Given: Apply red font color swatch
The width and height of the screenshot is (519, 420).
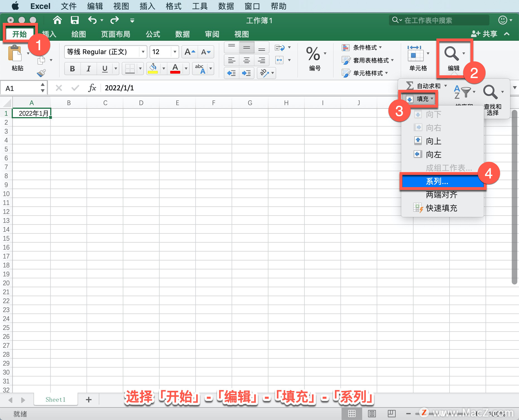Looking at the screenshot, I should point(175,72).
